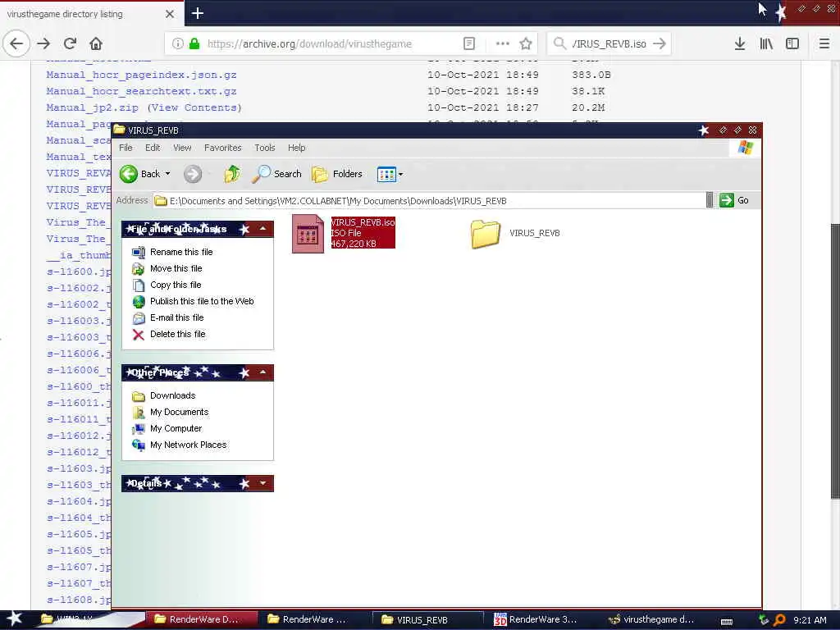Click the keyboard icon in system tray
Screen dimensions: 840x630
click(x=727, y=622)
